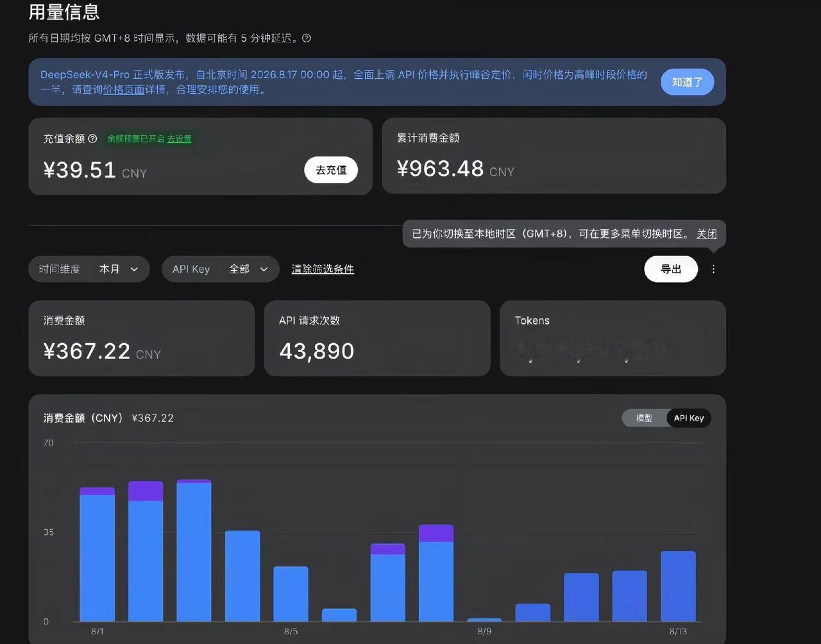Click the 8/1 bar's blue segment

[97, 558]
